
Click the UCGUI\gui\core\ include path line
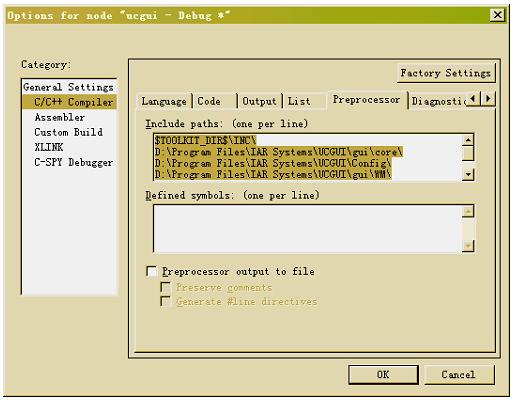point(279,152)
